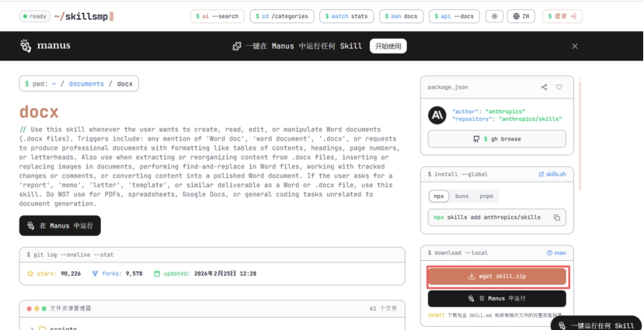Open api --docs nav item
The image size is (644, 330).
pyautogui.click(x=454, y=16)
